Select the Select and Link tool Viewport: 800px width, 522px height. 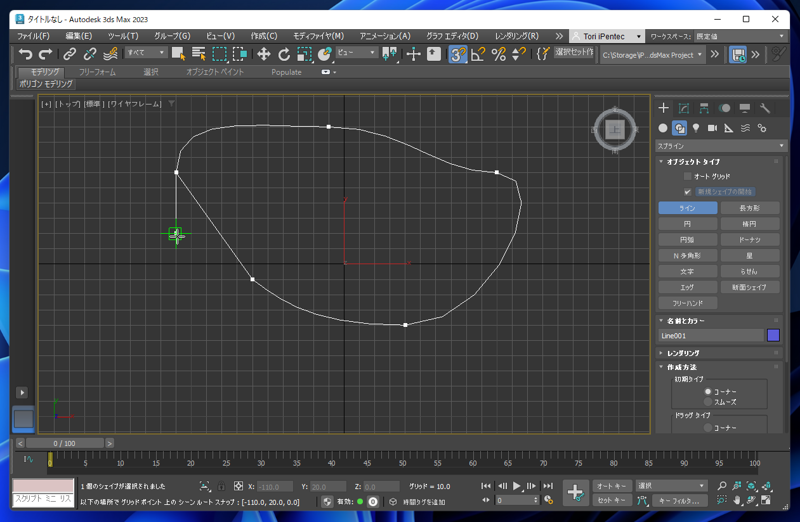(x=69, y=54)
